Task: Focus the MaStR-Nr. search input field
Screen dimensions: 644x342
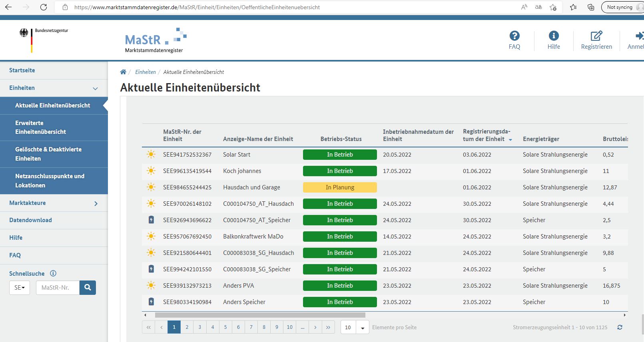Action: tap(58, 288)
